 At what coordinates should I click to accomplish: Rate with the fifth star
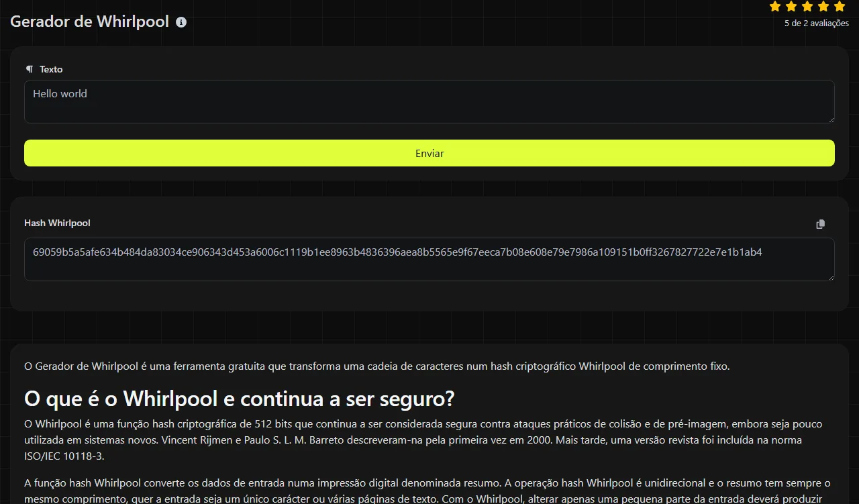click(x=840, y=7)
